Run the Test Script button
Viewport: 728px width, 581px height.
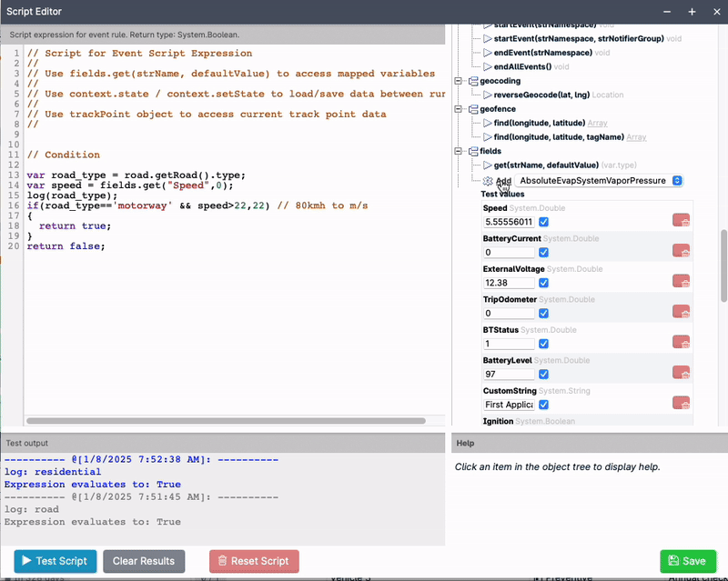[56, 561]
